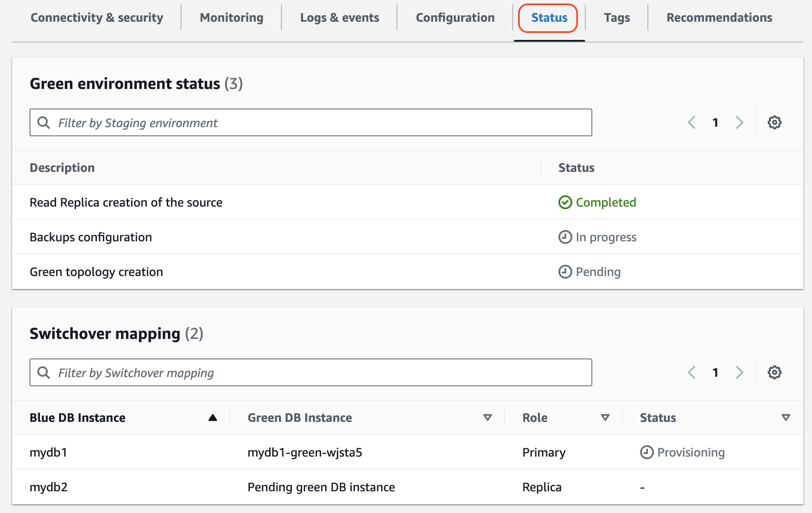Viewport: 812px width, 513px height.
Task: Go to next page of Switchover mapping
Action: click(739, 372)
